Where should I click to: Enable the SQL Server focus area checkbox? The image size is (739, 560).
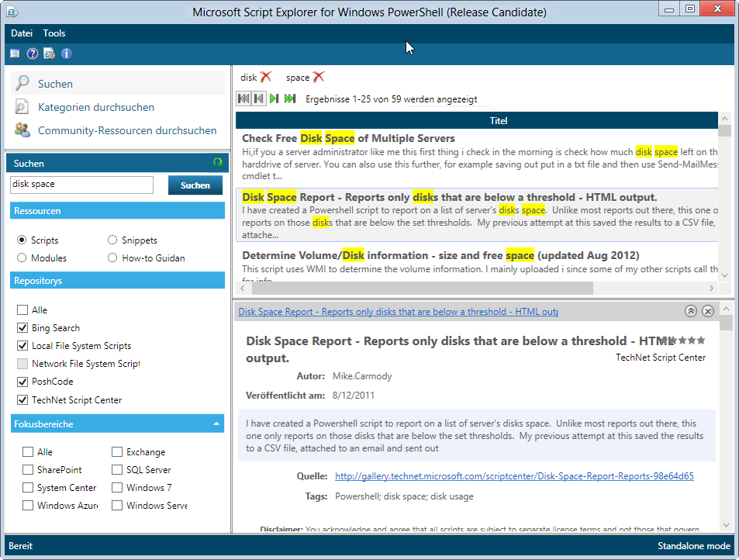tap(117, 470)
